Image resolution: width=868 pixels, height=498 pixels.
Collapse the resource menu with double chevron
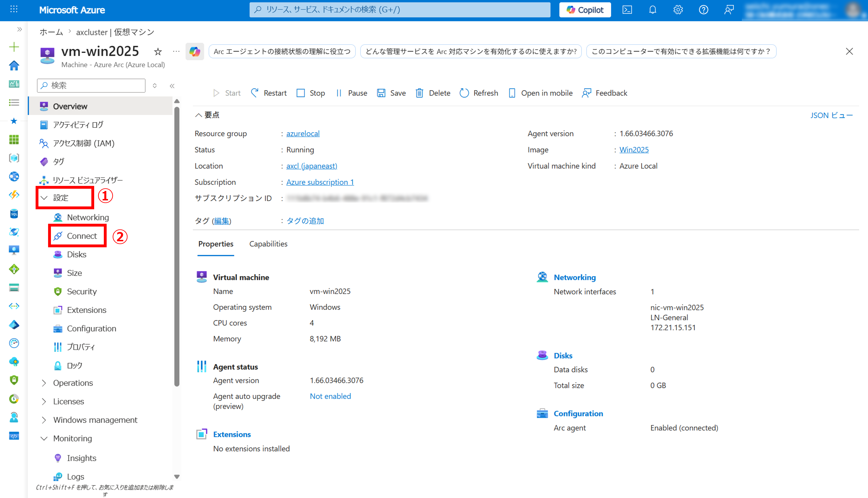pos(172,86)
